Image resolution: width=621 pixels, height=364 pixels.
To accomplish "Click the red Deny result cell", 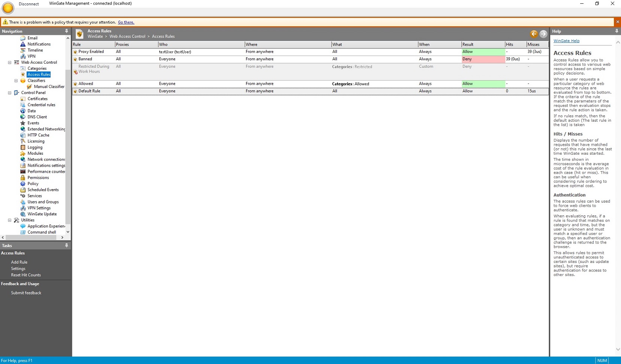I will coord(483,59).
